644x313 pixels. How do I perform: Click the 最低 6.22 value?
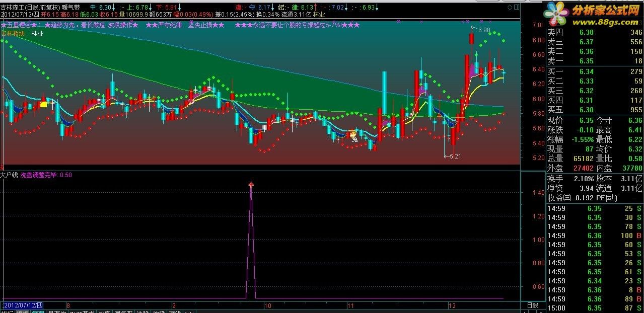pos(635,139)
